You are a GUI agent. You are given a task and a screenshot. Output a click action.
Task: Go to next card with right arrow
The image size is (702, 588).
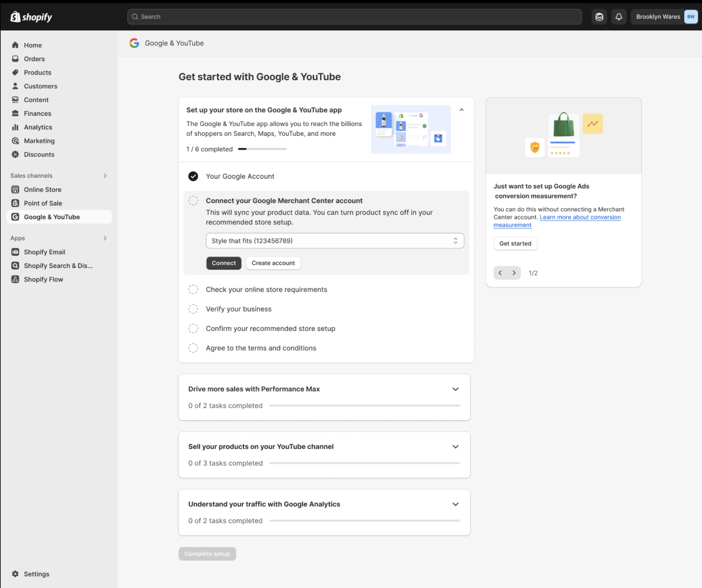[514, 273]
